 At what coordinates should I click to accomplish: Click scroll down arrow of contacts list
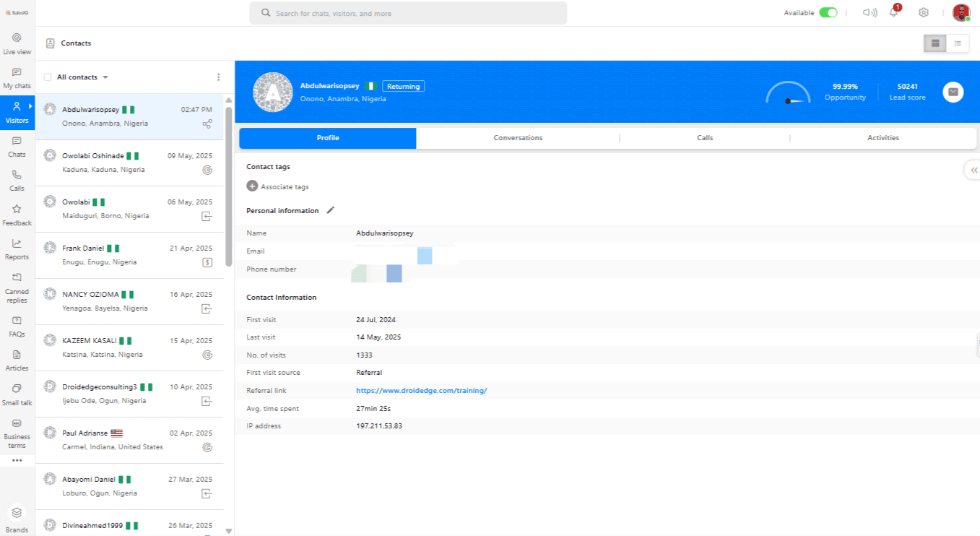229,531
